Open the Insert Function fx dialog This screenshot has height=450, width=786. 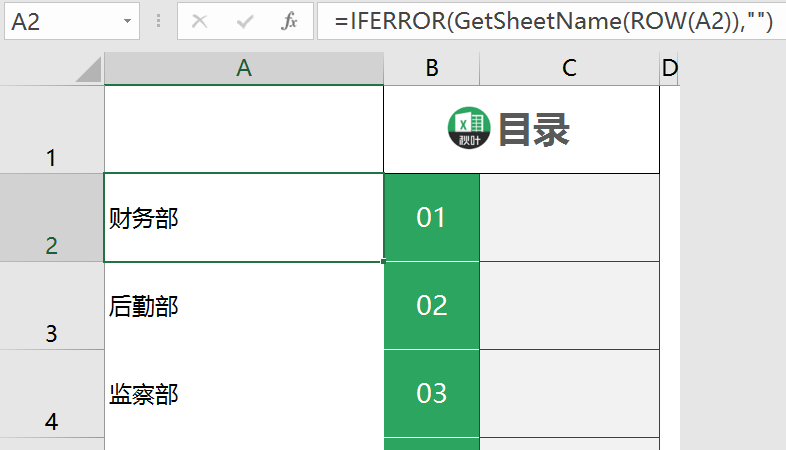tap(289, 21)
